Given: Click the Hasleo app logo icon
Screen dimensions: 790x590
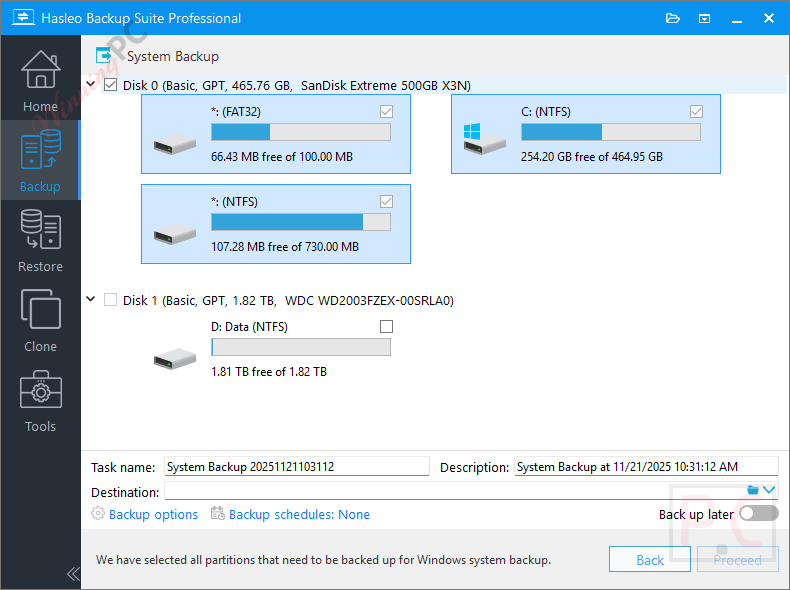Looking at the screenshot, I should click(23, 18).
